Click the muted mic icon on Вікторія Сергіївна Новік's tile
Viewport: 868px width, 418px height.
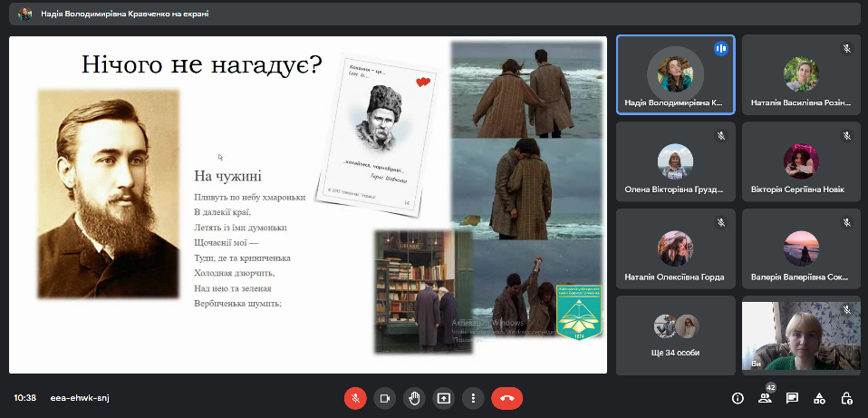coord(847,136)
